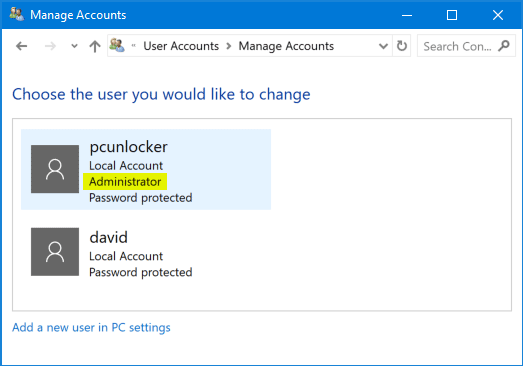The height and width of the screenshot is (366, 523).
Task: Click the User Accounts icon in address bar
Action: tap(117, 45)
